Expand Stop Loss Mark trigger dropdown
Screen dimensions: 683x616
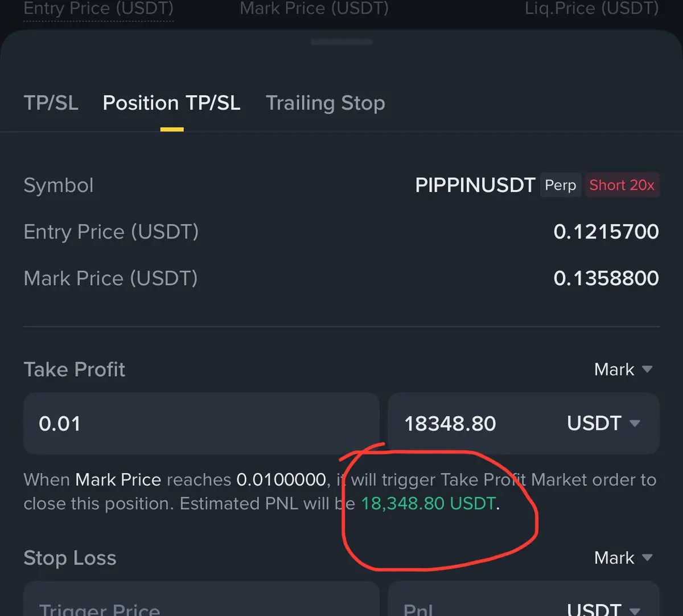tap(623, 558)
